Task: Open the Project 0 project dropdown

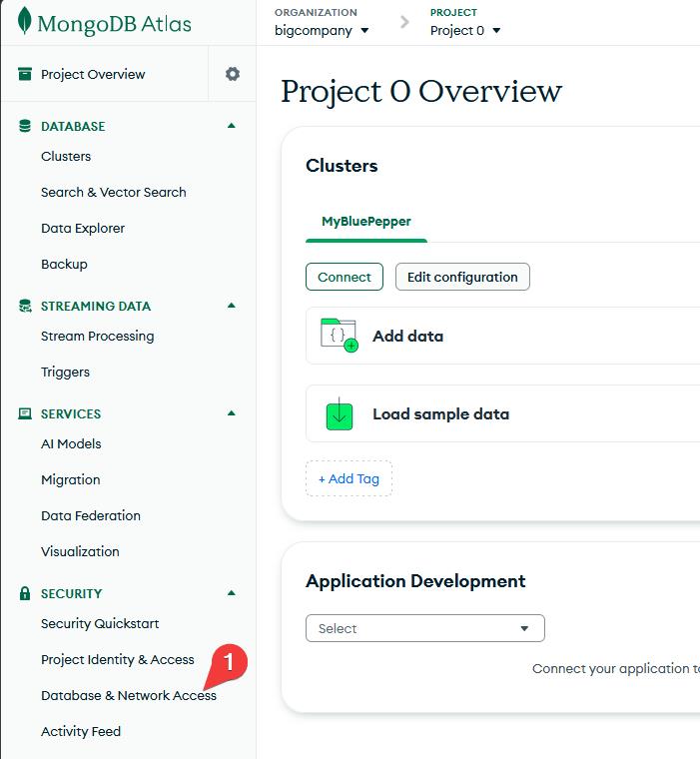Action: pyautogui.click(x=465, y=31)
